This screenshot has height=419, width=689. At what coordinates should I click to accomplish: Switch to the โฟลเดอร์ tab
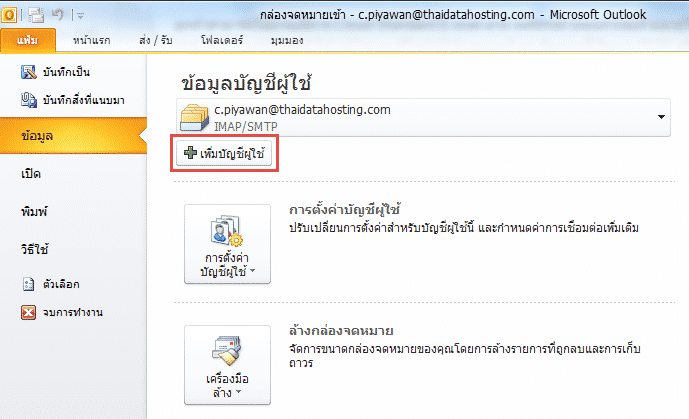pos(222,40)
